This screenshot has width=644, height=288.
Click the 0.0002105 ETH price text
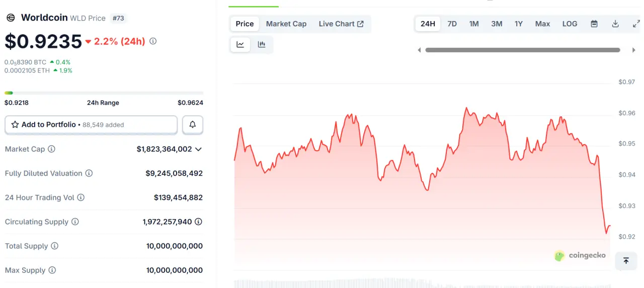(27, 70)
